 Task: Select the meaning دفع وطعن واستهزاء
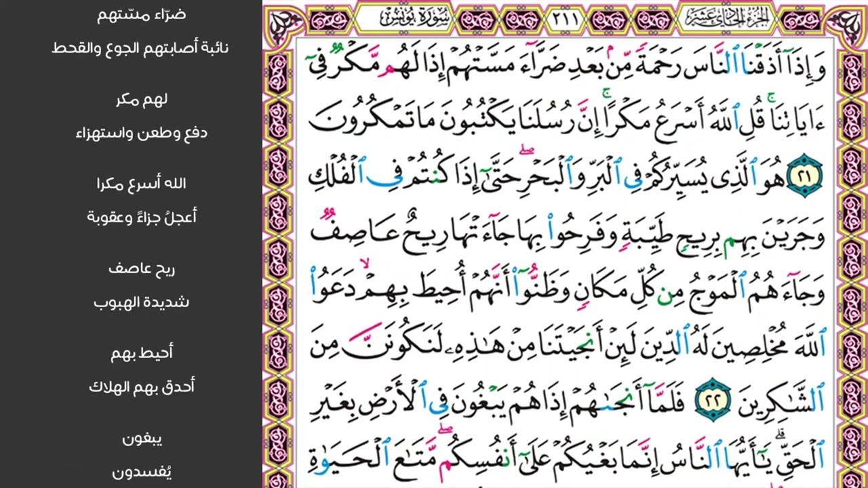point(141,133)
